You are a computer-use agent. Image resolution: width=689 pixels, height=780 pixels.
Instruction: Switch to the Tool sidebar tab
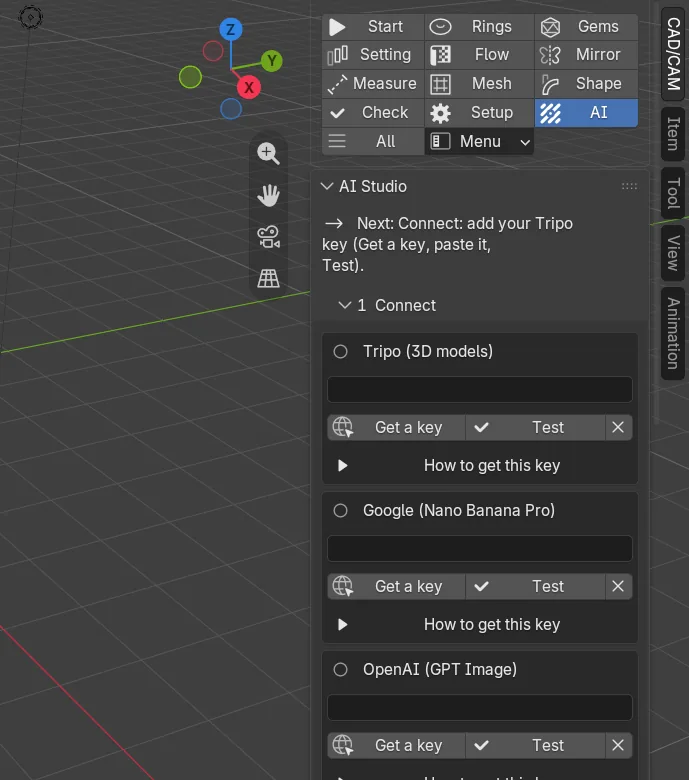coord(673,193)
